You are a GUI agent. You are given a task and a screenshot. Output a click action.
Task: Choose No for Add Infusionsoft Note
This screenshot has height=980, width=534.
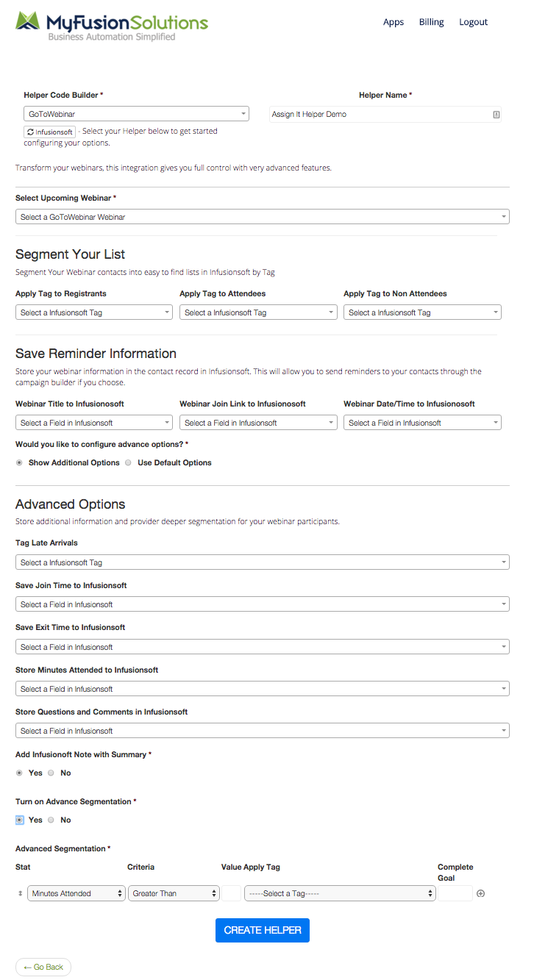(x=51, y=773)
